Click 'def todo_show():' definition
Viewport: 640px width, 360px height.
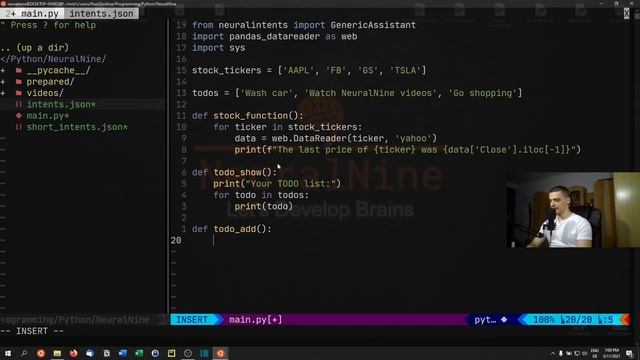point(234,172)
